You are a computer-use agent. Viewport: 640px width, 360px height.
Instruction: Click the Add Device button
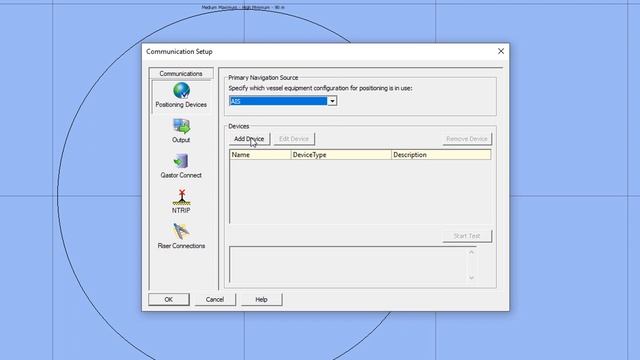[x=249, y=139]
